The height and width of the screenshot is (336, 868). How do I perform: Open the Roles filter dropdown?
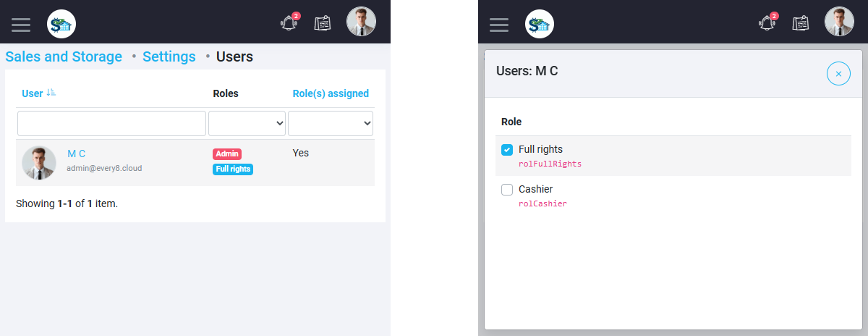(247, 124)
